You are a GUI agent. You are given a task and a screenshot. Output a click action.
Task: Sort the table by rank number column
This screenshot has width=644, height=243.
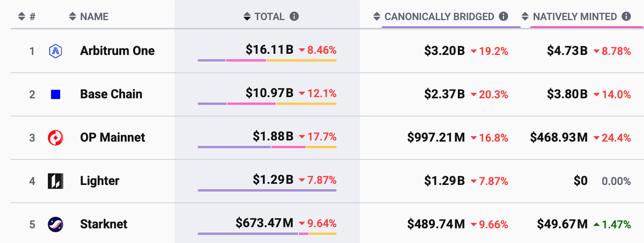pos(21,17)
